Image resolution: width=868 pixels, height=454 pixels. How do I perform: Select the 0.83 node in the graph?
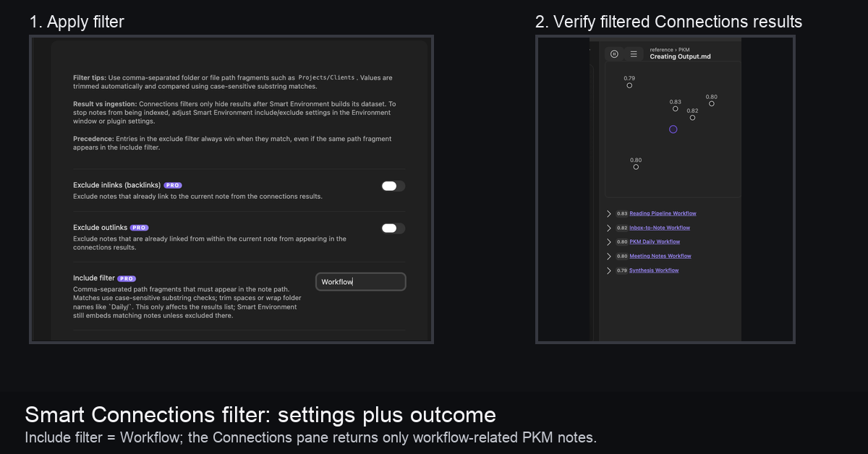click(x=675, y=109)
